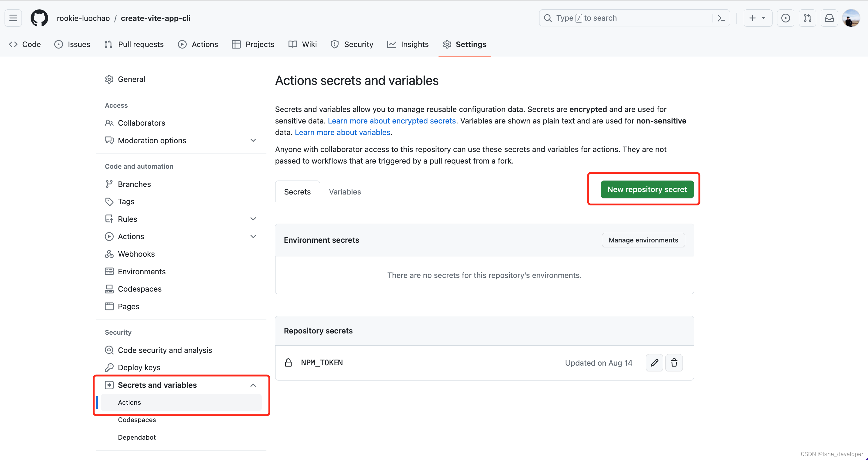Click the lock icon next to NPM_TOKEN
Screen dimensions: 868x460
pyautogui.click(x=289, y=362)
